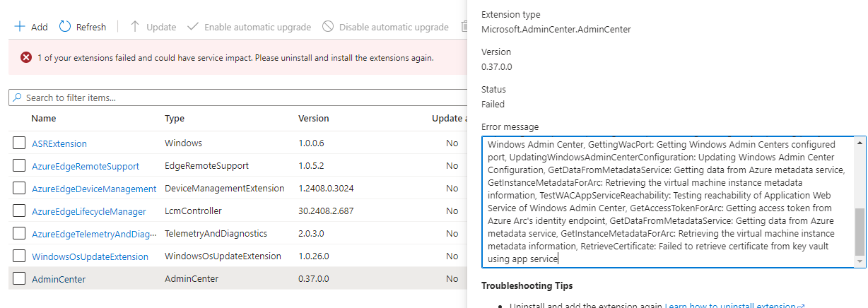
Task: Click the DeviceManagementExtension type cell
Action: (x=225, y=189)
